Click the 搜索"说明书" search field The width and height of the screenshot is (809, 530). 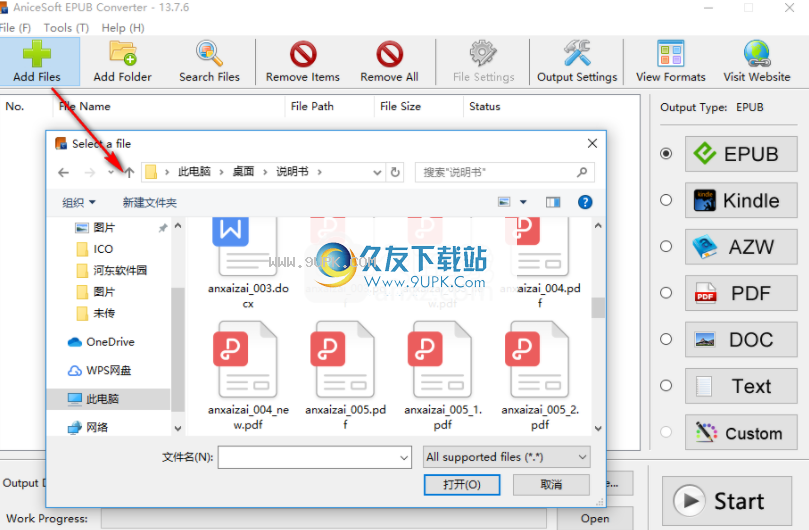tap(505, 172)
